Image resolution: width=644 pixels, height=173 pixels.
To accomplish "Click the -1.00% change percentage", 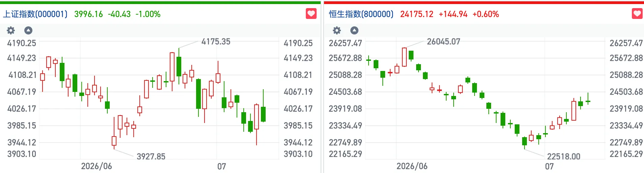I will [x=148, y=14].
